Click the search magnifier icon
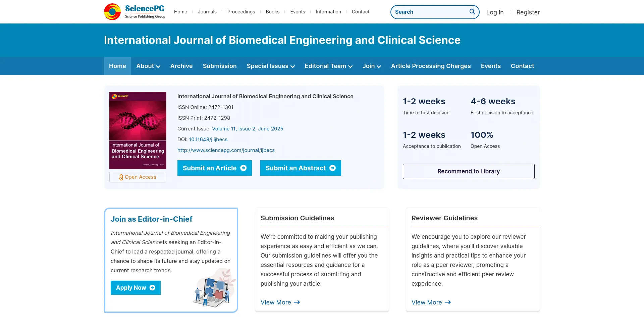 (x=472, y=12)
